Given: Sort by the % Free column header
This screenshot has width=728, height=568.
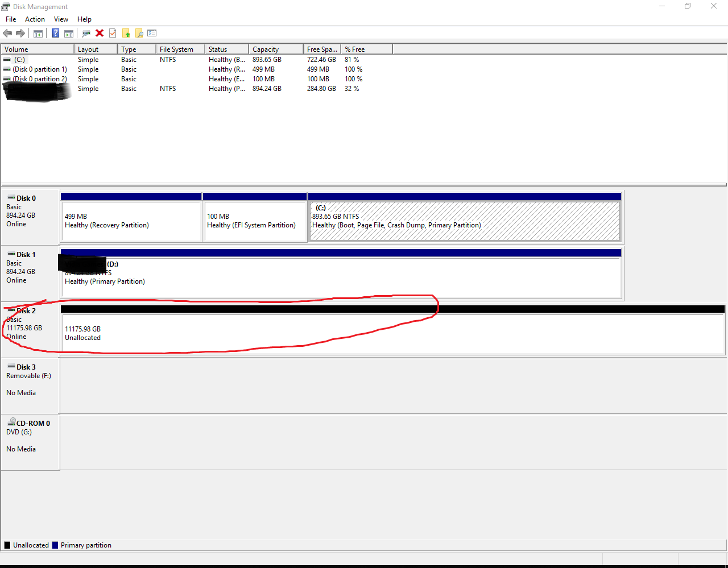Looking at the screenshot, I should (367, 49).
